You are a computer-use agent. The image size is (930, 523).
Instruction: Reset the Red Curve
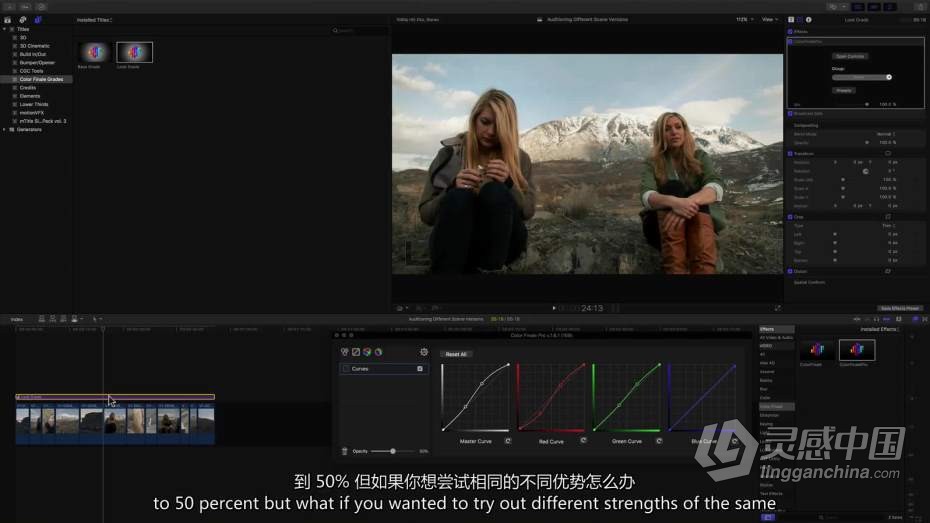(x=583, y=441)
